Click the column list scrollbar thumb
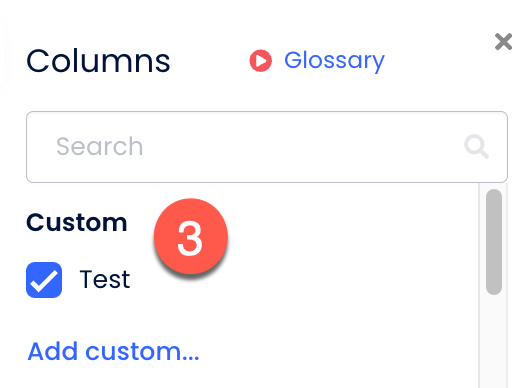This screenshot has width=530, height=388. (x=494, y=242)
